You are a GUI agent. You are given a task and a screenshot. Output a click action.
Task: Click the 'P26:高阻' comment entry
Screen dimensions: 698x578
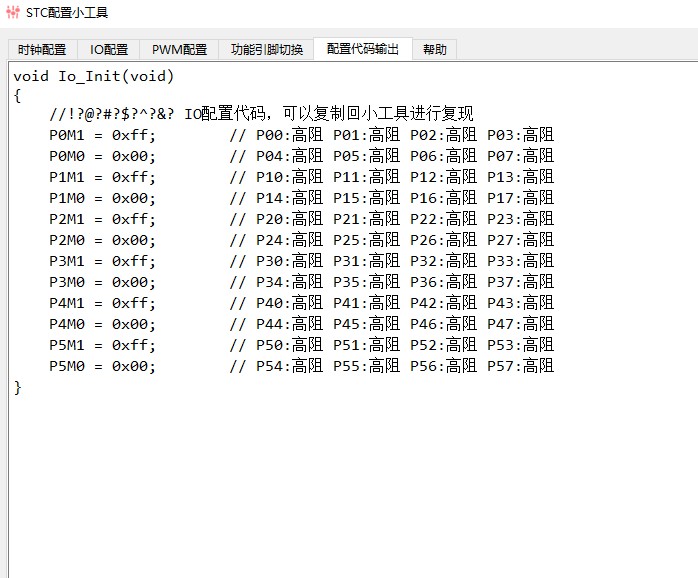(x=443, y=240)
